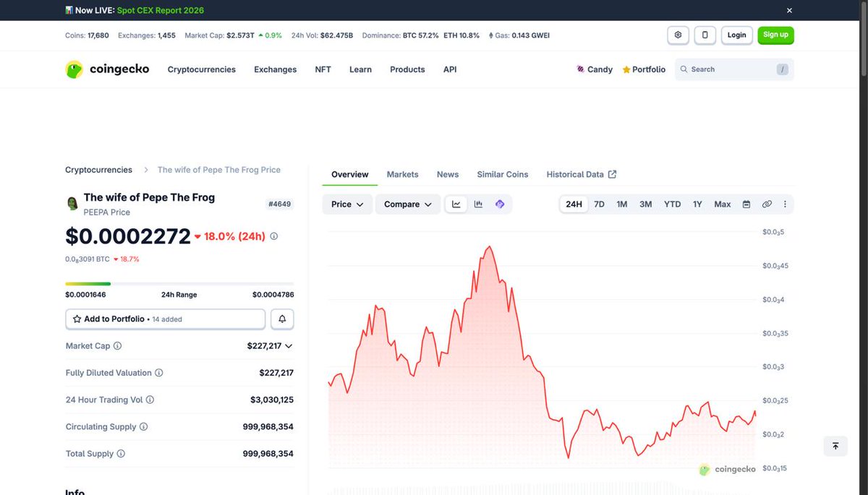
Task: Open the calendar date picker icon
Action: tap(746, 205)
